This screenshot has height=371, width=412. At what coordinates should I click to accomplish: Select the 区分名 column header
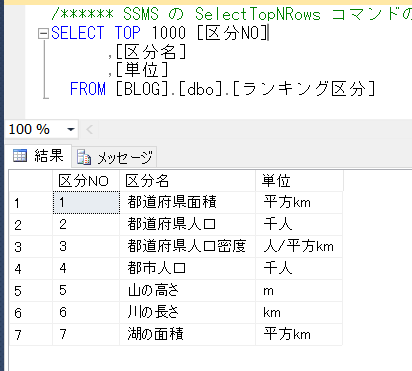tap(188, 181)
